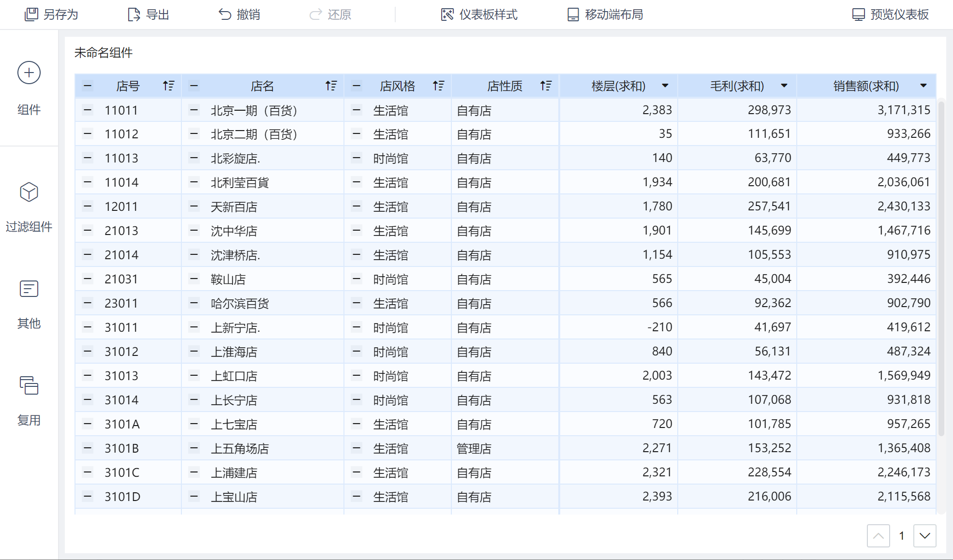The width and height of the screenshot is (953, 560).
Task: Collapse the row for store 11011
Action: coord(88,110)
